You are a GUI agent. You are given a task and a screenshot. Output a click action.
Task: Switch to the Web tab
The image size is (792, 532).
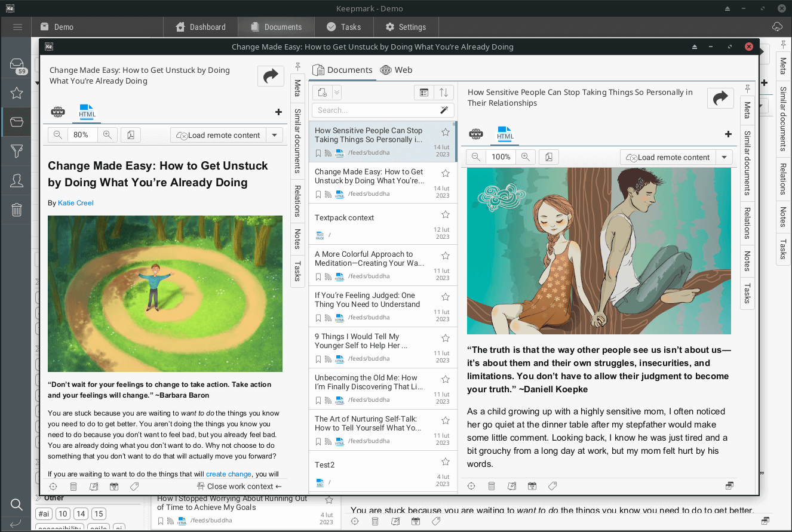click(397, 70)
